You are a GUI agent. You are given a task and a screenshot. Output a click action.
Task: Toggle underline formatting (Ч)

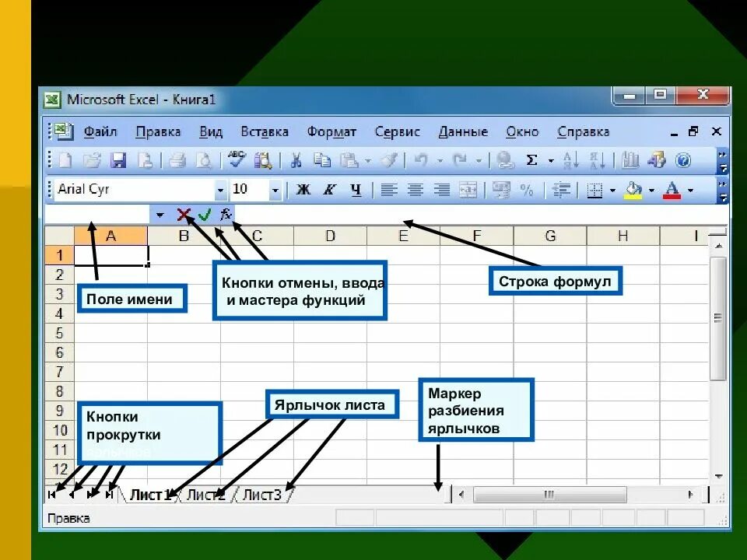(356, 190)
